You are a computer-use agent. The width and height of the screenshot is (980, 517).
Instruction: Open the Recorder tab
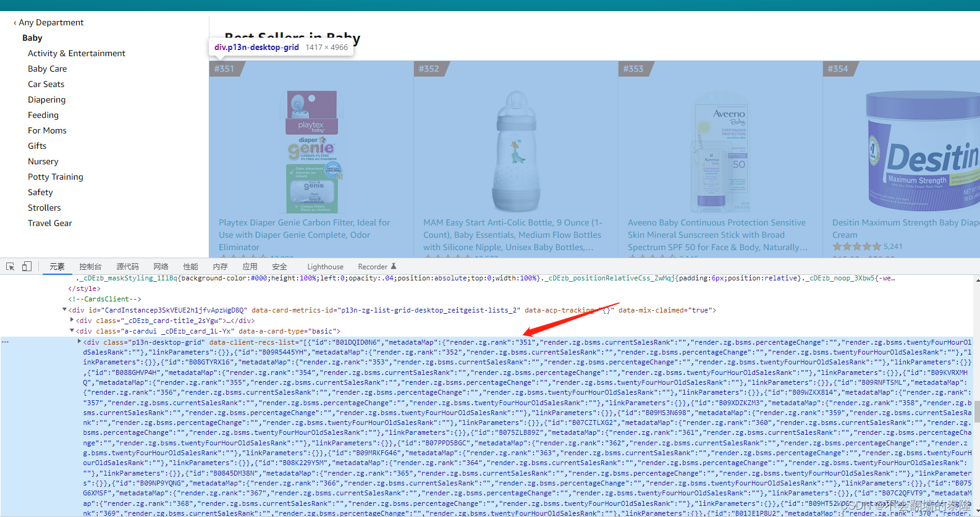(x=373, y=267)
